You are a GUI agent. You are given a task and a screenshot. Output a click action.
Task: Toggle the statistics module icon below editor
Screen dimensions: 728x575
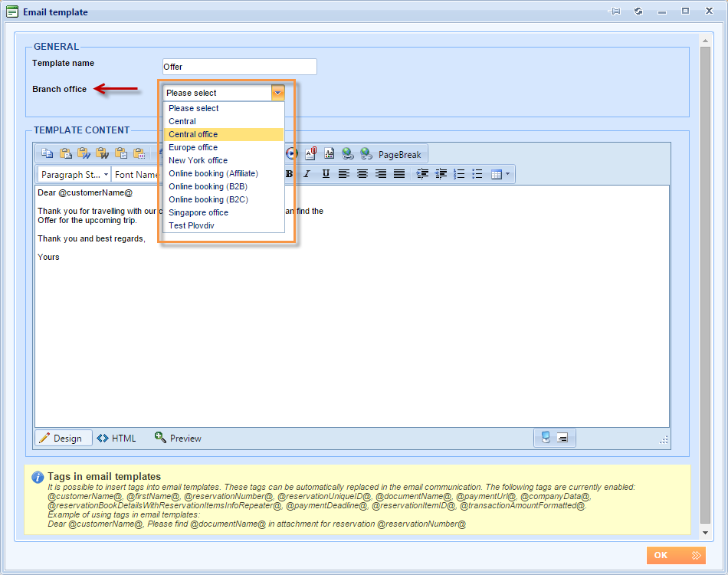[562, 438]
